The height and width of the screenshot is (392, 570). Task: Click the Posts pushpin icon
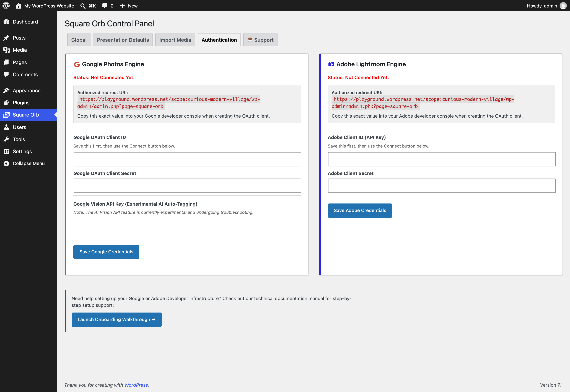coord(7,38)
